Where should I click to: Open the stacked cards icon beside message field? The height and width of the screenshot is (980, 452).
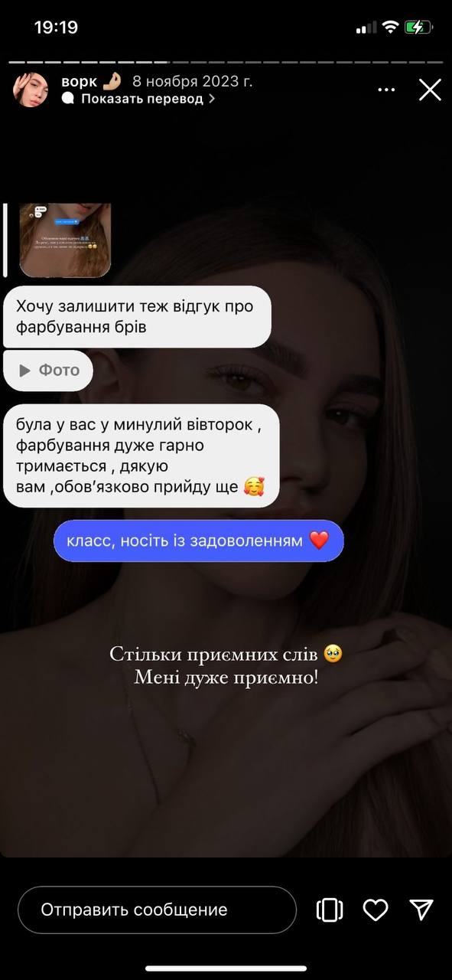(330, 910)
